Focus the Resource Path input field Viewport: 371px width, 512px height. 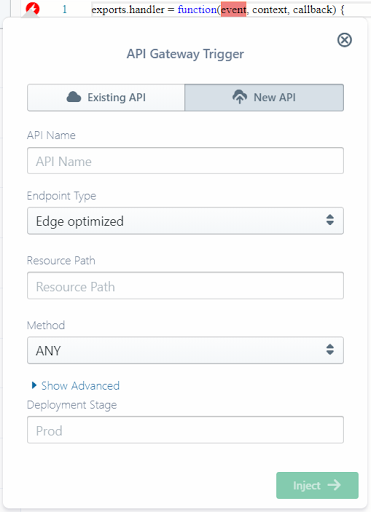tap(185, 286)
